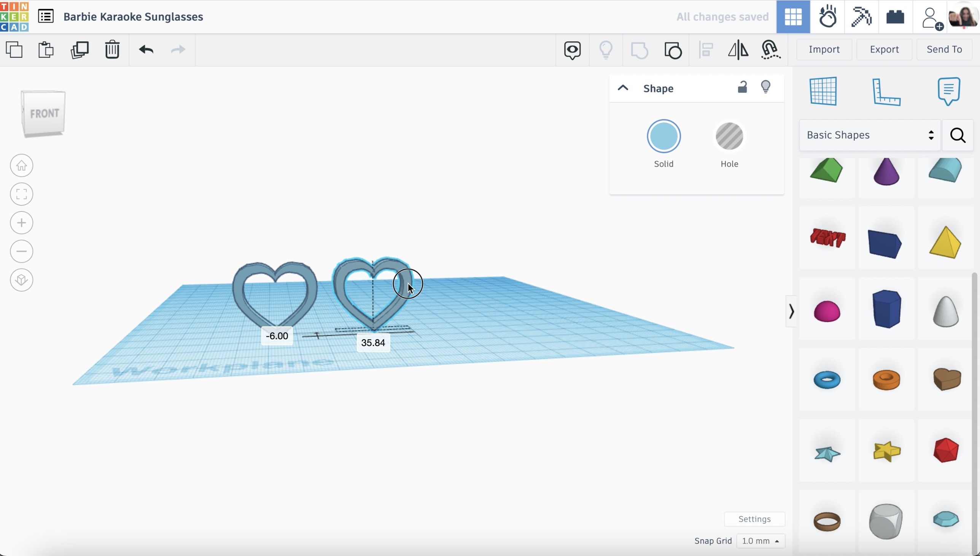Open the Align tool

tap(706, 50)
